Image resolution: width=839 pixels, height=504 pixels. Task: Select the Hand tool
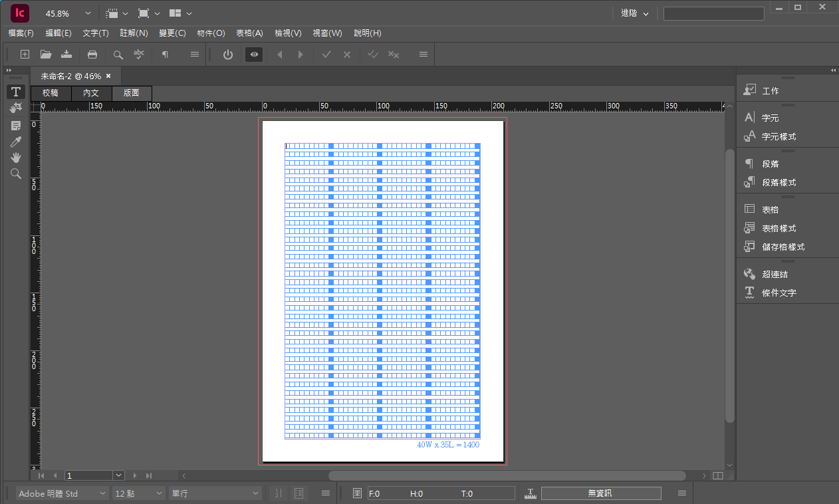[x=16, y=158]
